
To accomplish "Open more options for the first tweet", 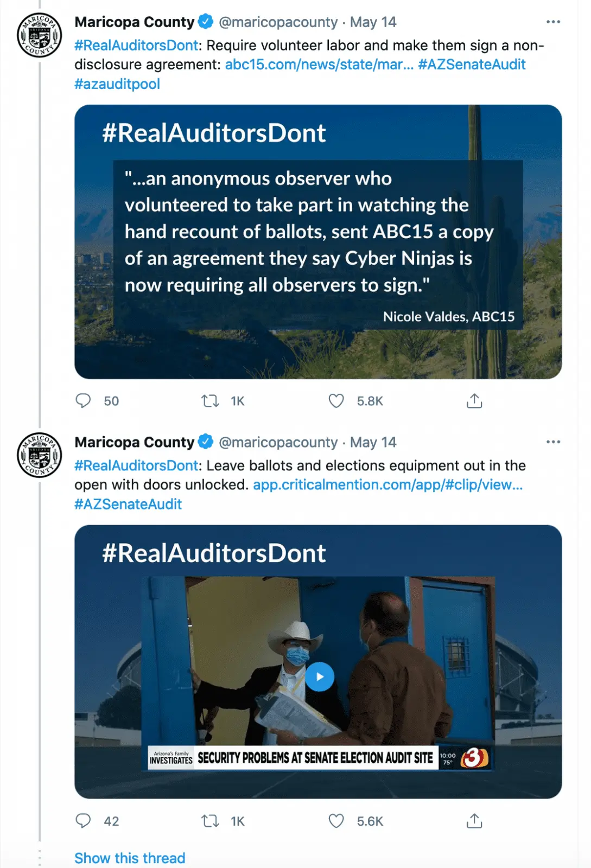I will point(553,22).
